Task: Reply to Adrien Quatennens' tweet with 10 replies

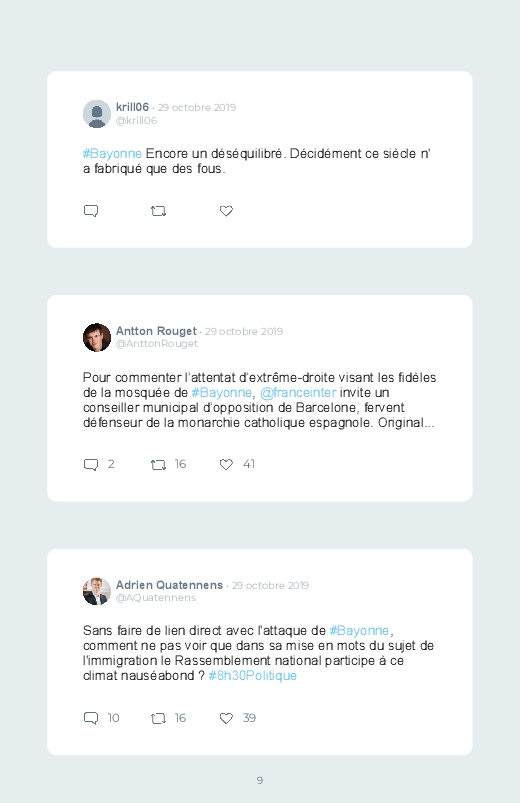Action: (91, 718)
